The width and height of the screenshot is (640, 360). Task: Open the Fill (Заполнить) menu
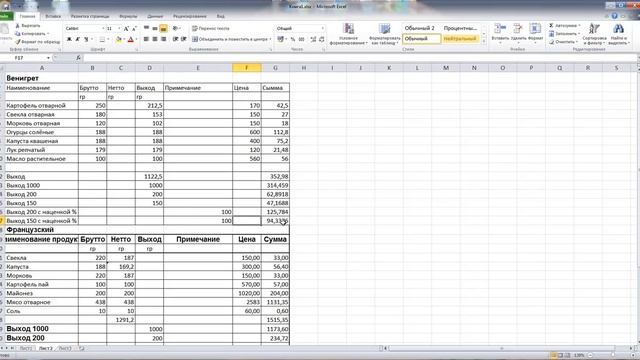[x=564, y=33]
